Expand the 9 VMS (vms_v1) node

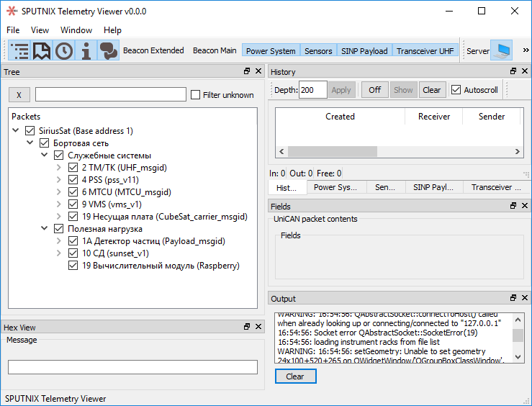pos(59,204)
